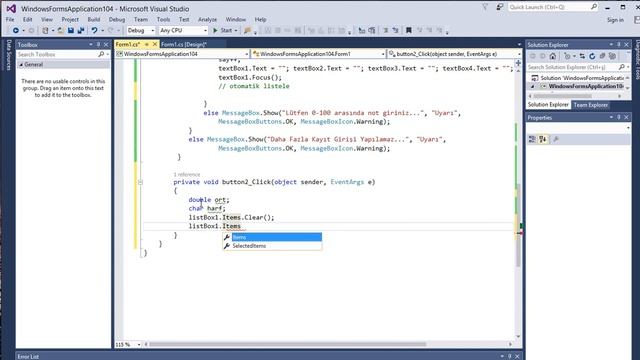This screenshot has width=640, height=360.
Task: Close the Form1.cs editor tab
Action: [x=155, y=44]
